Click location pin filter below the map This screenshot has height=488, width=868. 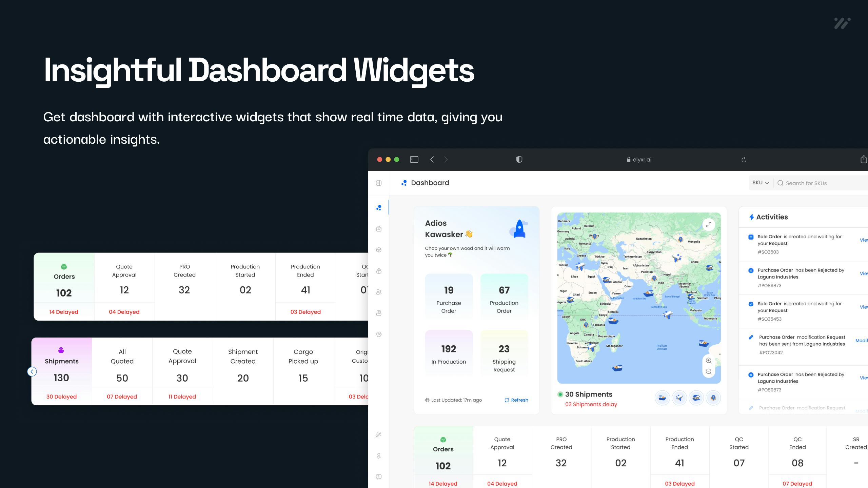[x=713, y=398]
